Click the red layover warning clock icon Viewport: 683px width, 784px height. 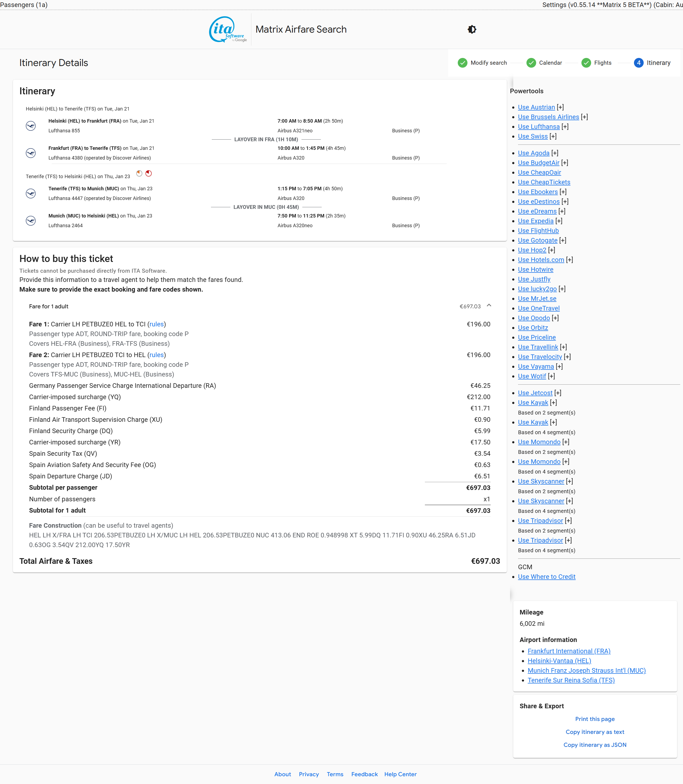[x=149, y=174]
